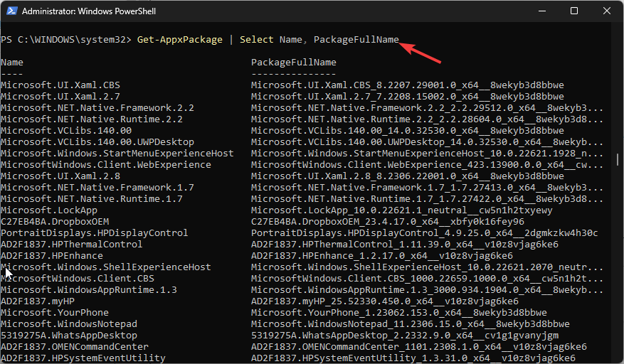Click full name AD2F1837.HPThermalControl_1.11.39.0_x64__v10z8vjag6ke6

[405, 245]
